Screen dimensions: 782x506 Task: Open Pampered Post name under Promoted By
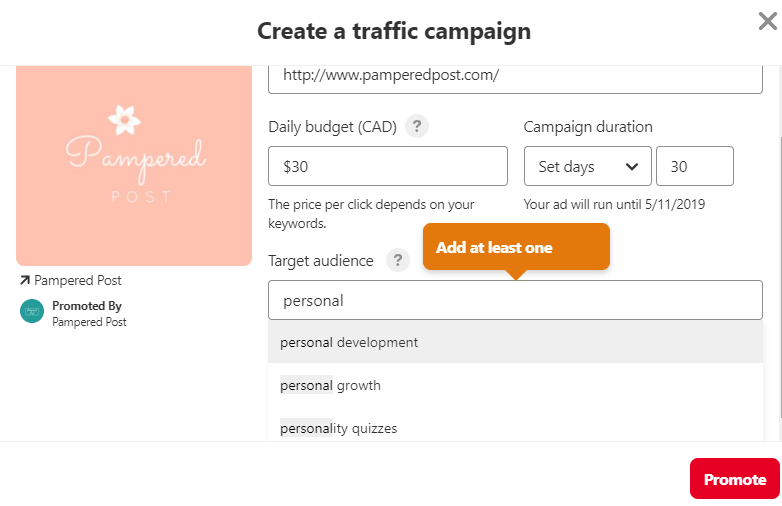pos(89,322)
